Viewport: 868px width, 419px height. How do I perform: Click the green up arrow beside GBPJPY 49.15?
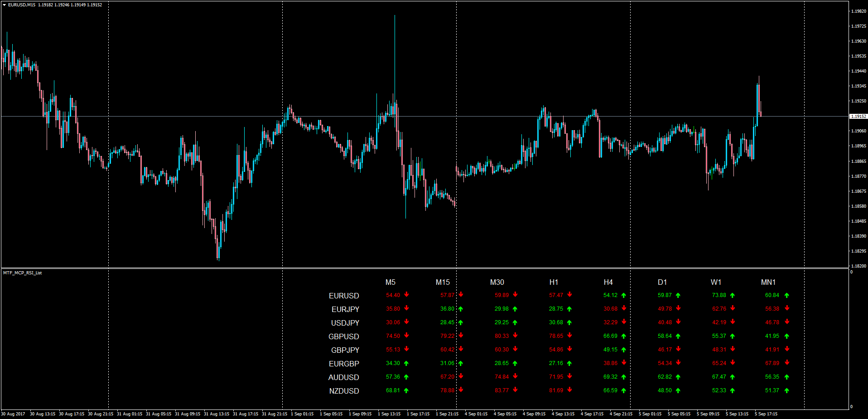pyautogui.click(x=624, y=350)
